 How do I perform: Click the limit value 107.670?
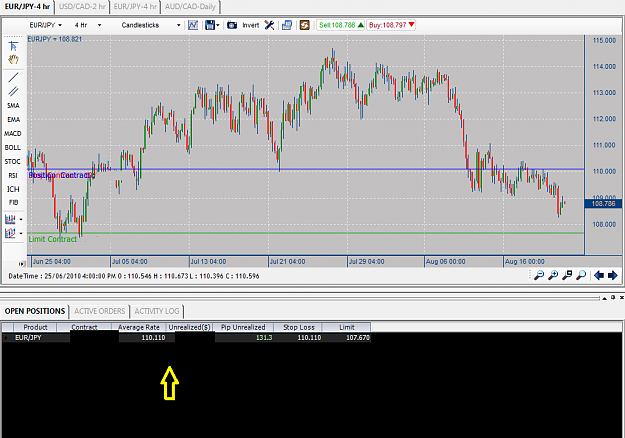pyautogui.click(x=358, y=338)
